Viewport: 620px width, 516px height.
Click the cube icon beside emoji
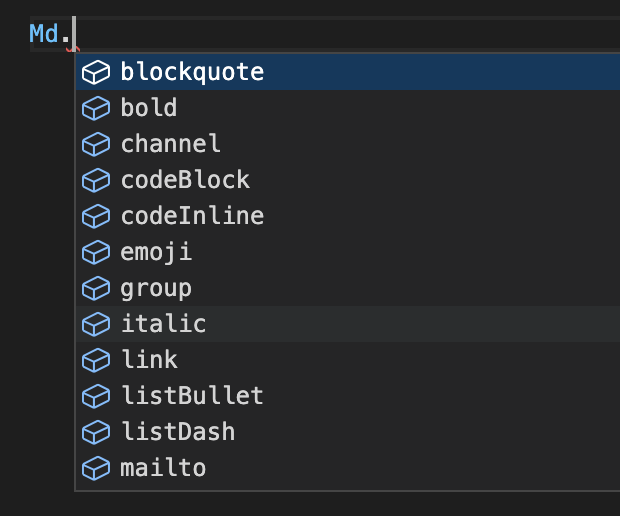click(x=95, y=252)
